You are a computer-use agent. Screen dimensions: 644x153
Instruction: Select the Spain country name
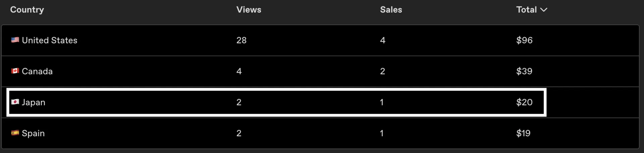click(x=33, y=133)
